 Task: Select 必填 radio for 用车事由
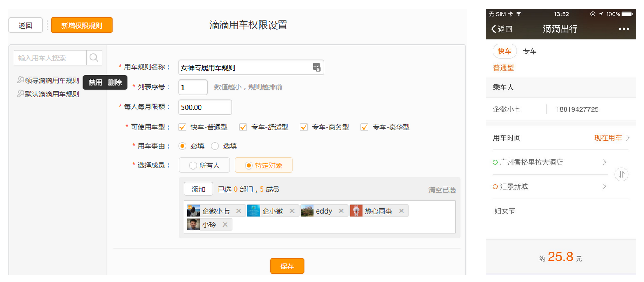(x=182, y=146)
